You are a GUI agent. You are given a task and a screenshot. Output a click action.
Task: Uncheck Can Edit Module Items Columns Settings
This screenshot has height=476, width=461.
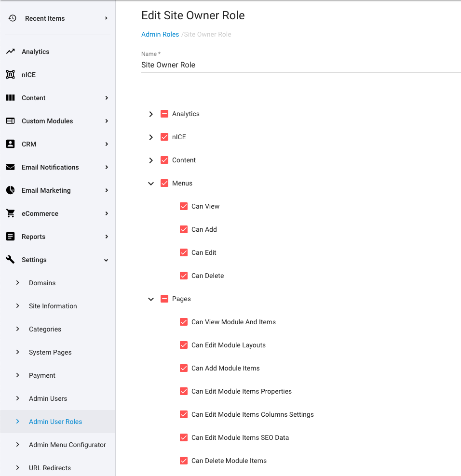pos(184,414)
